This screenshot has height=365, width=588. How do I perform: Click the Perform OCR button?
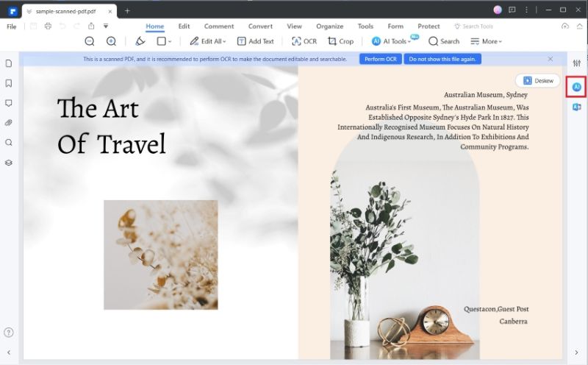pyautogui.click(x=381, y=59)
